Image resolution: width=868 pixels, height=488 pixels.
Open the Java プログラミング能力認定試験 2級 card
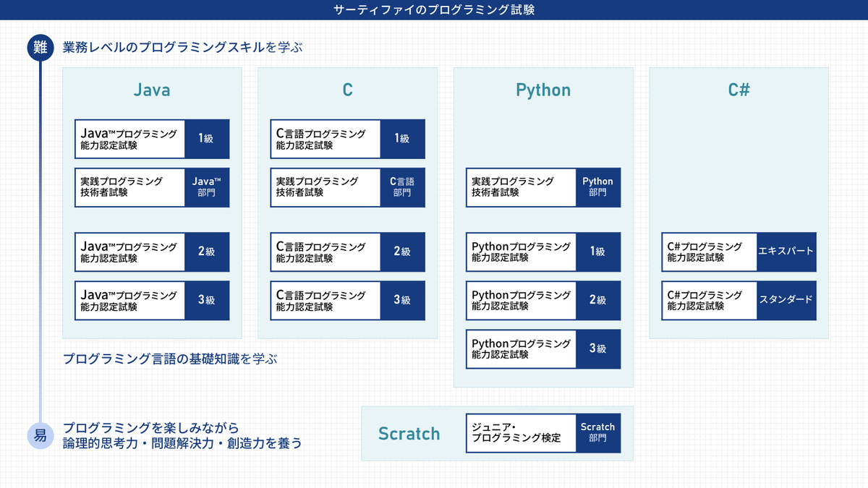[152, 252]
